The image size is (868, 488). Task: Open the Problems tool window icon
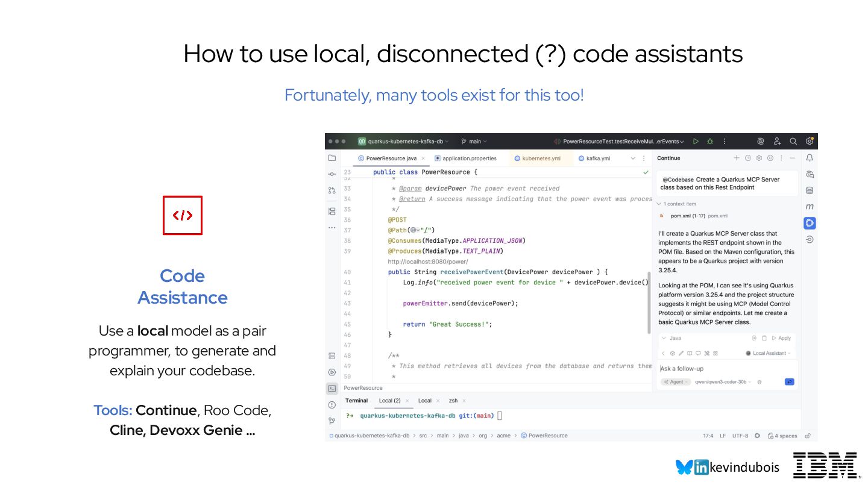332,405
